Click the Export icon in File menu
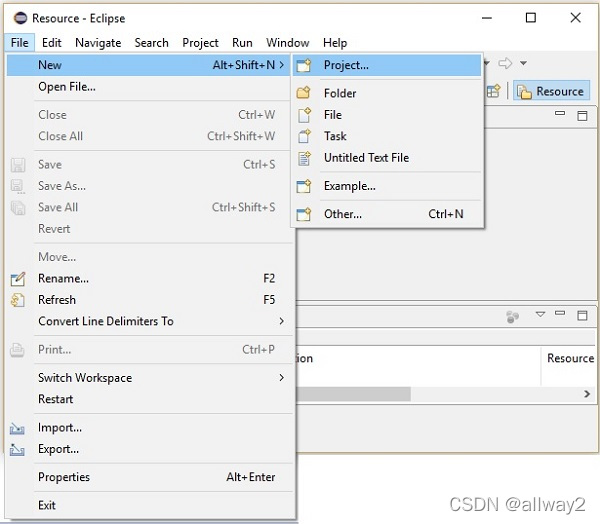Image resolution: width=600 pixels, height=524 pixels. pos(17,450)
